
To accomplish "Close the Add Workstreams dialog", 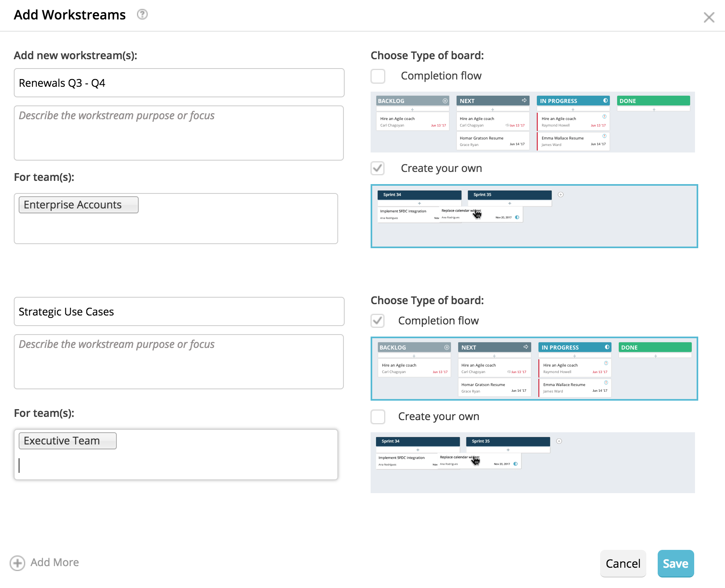I will pos(709,17).
